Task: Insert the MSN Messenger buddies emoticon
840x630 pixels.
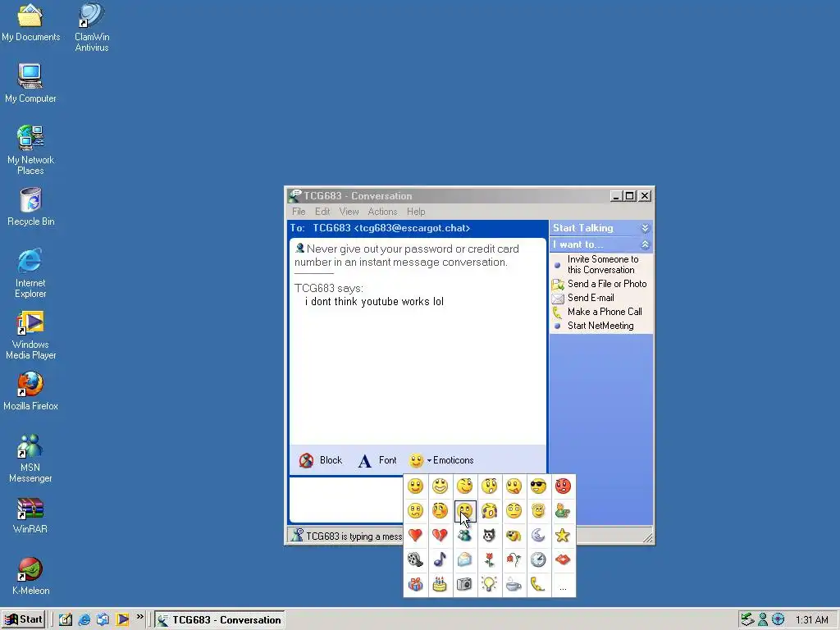Action: click(465, 535)
